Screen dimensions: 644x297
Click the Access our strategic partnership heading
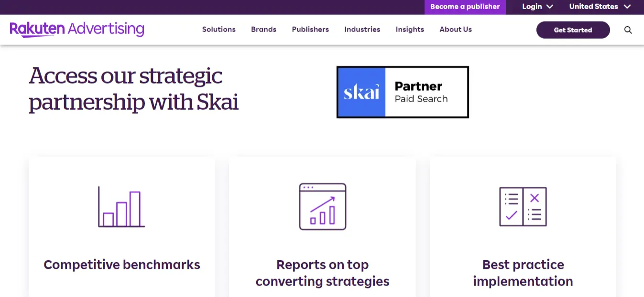pyautogui.click(x=134, y=89)
